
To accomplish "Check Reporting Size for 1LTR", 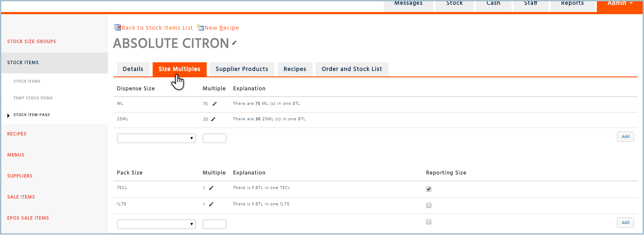I will point(429,205).
